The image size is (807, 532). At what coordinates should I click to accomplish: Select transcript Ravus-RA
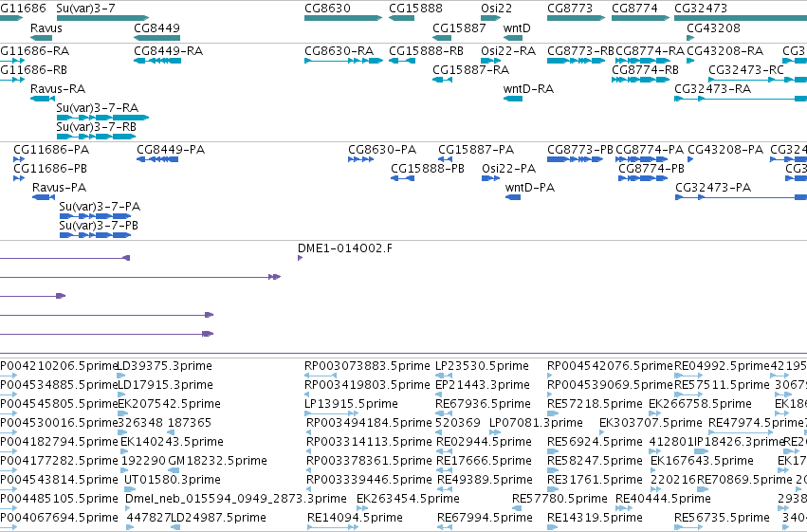43,99
